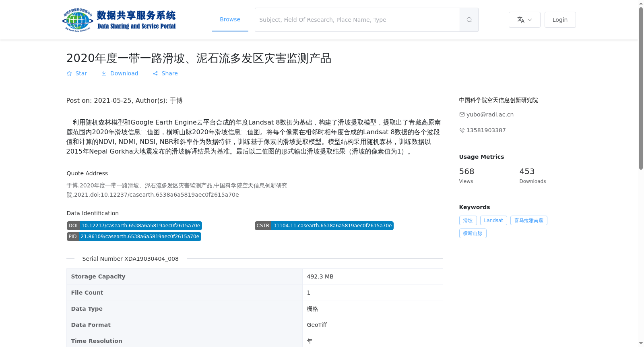Image resolution: width=644 pixels, height=347 pixels.
Task: Click the Data Sharing and Service Portal logo
Action: click(x=120, y=20)
